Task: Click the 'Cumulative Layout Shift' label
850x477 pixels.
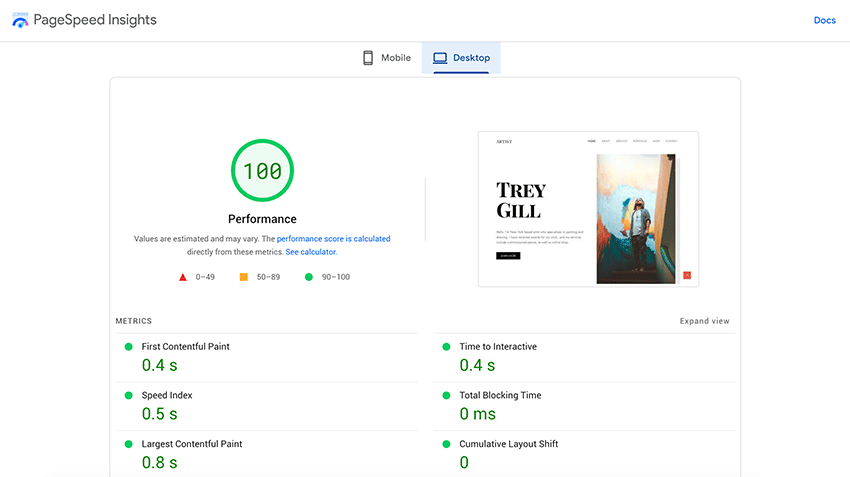Action: pos(508,444)
